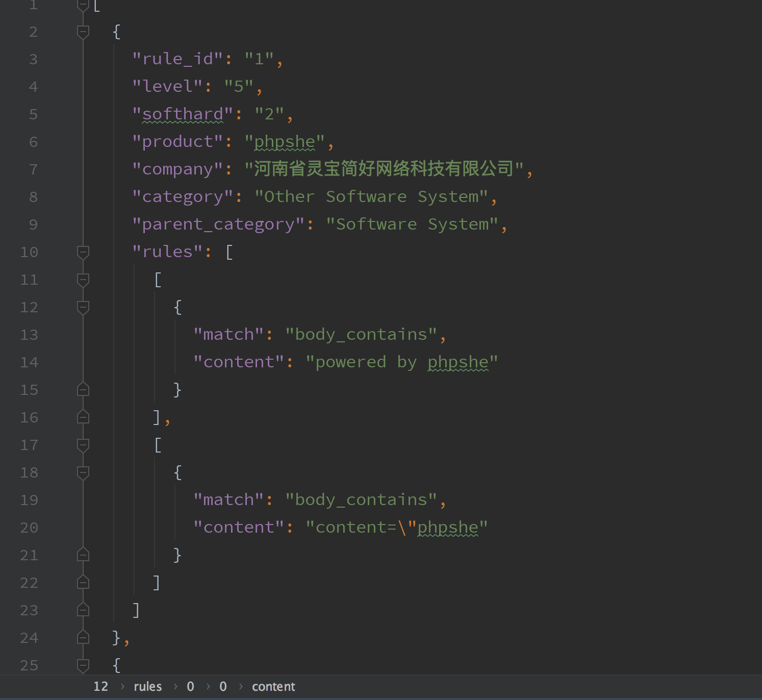
Task: Click the fold end marker on line 24
Action: (x=83, y=638)
